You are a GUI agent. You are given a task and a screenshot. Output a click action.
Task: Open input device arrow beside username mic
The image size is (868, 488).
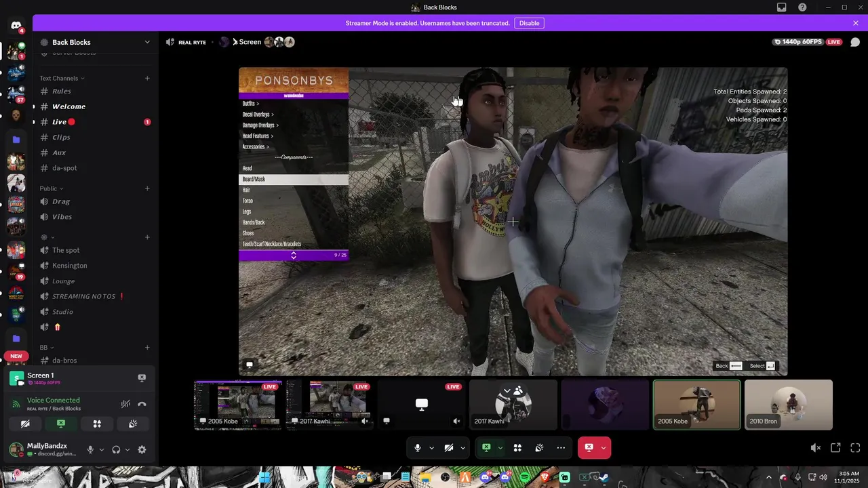tap(102, 449)
